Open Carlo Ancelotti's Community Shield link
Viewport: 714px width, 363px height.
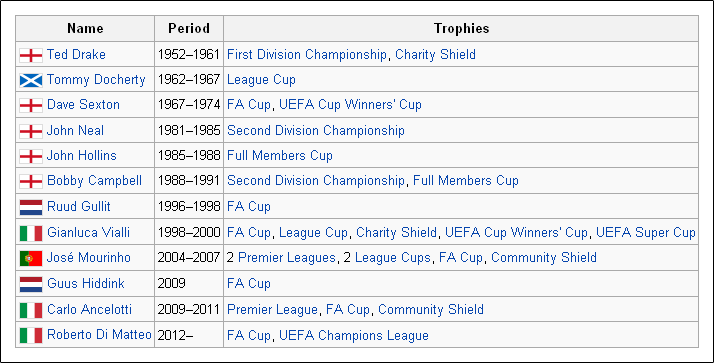[x=431, y=310]
